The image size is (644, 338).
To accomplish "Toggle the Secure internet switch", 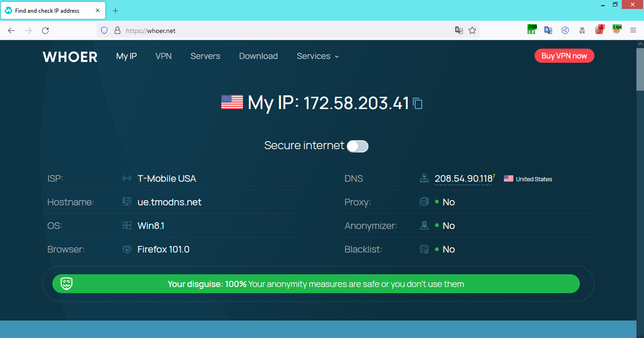I will (357, 146).
